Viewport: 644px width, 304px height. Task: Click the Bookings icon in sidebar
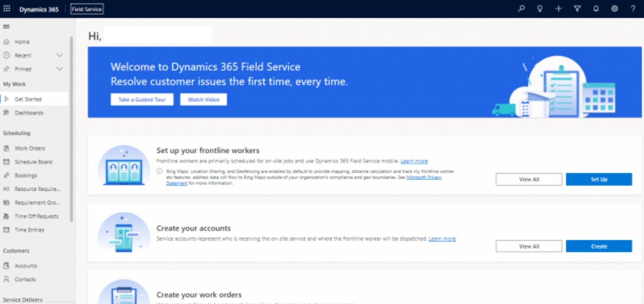(6, 176)
